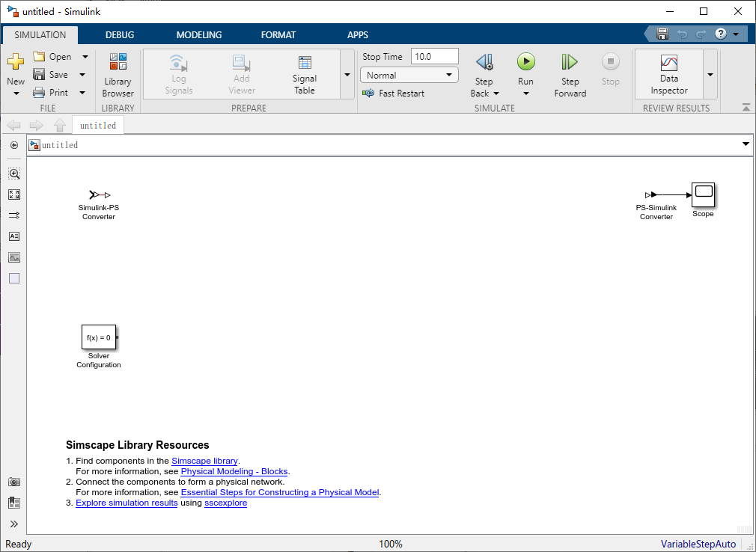The height and width of the screenshot is (552, 756).
Task: Click the New model icon
Action: pyautogui.click(x=16, y=61)
